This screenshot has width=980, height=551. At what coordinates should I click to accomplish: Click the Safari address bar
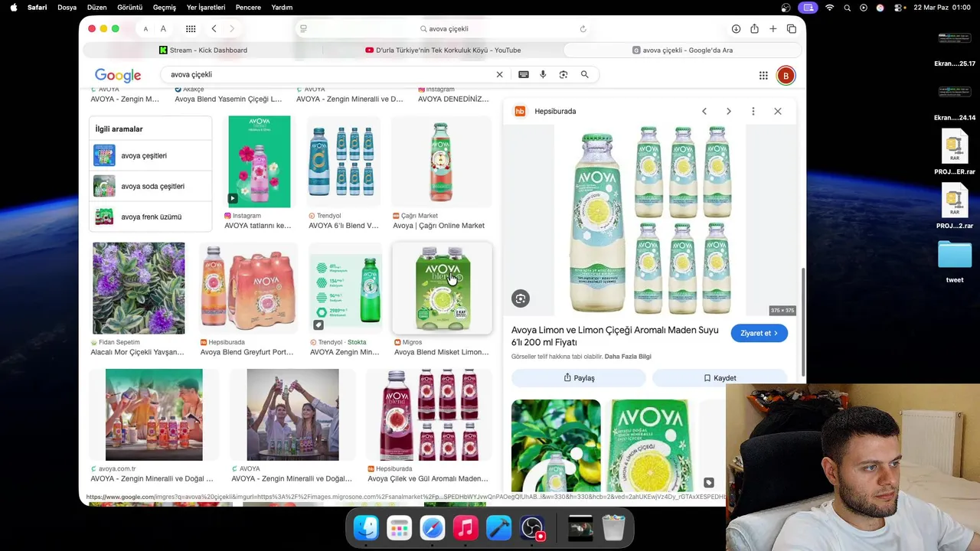pyautogui.click(x=444, y=29)
